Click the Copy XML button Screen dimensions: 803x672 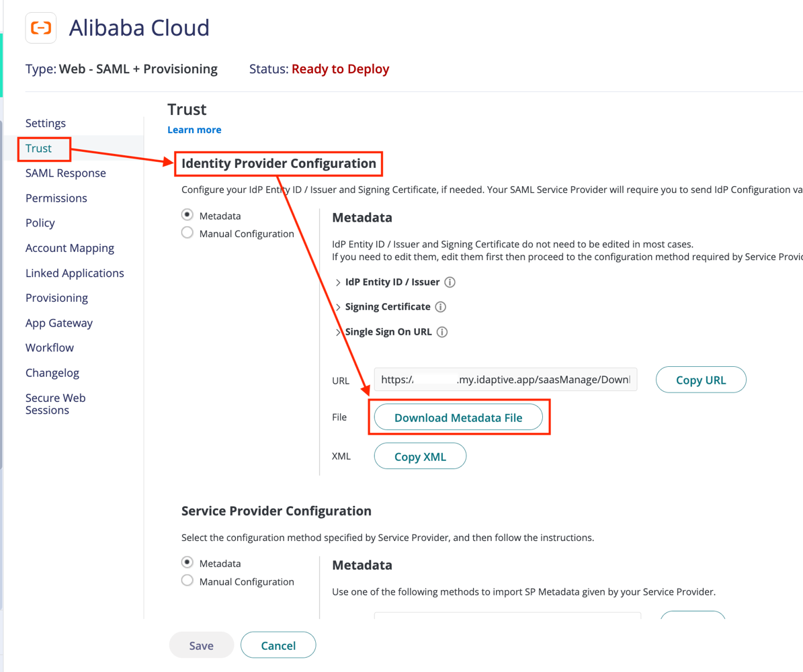420,456
